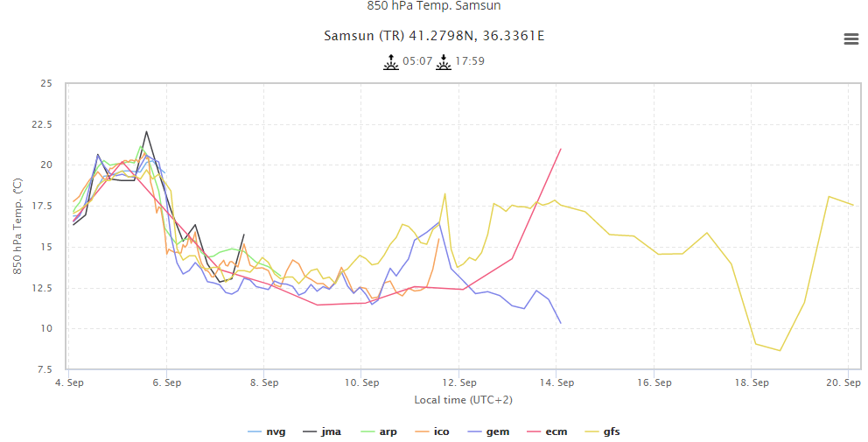Click the axis title 'Local time (UTC+2)'
The width and height of the screenshot is (868, 442).
point(464,400)
